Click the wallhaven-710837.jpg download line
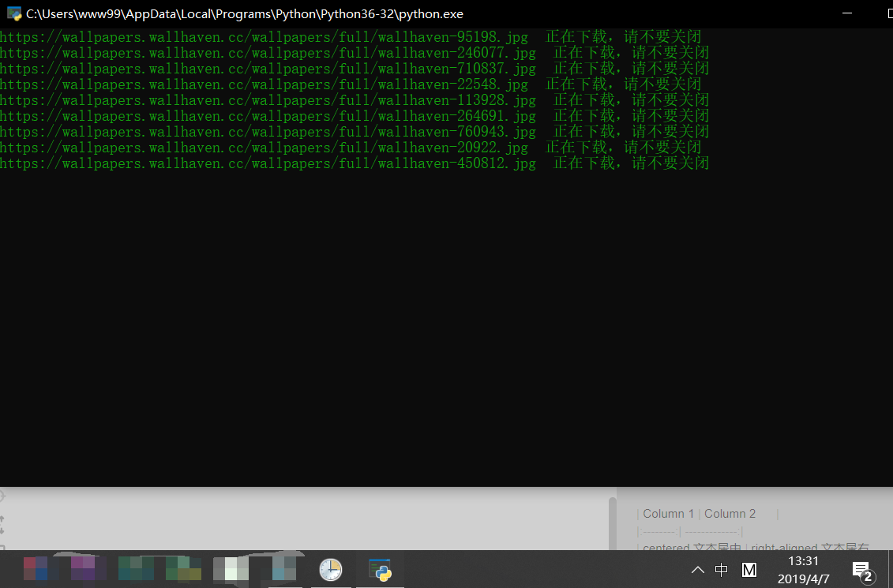Viewport: 893px width, 588px height. point(355,69)
